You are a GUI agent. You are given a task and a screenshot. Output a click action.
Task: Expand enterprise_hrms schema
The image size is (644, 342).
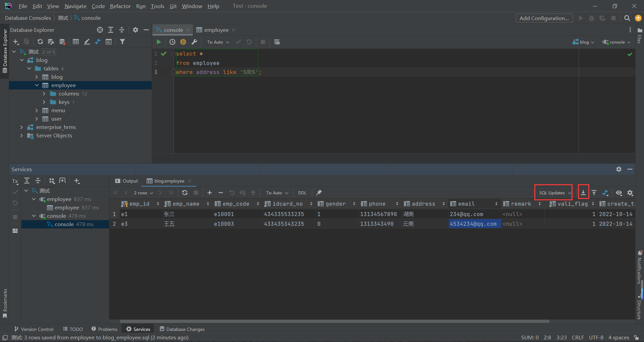pos(21,127)
